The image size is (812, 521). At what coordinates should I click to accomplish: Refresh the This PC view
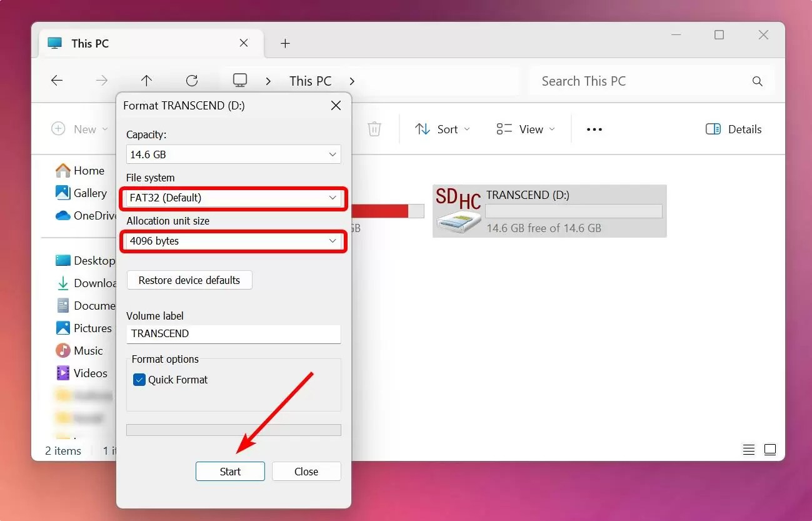coord(192,81)
